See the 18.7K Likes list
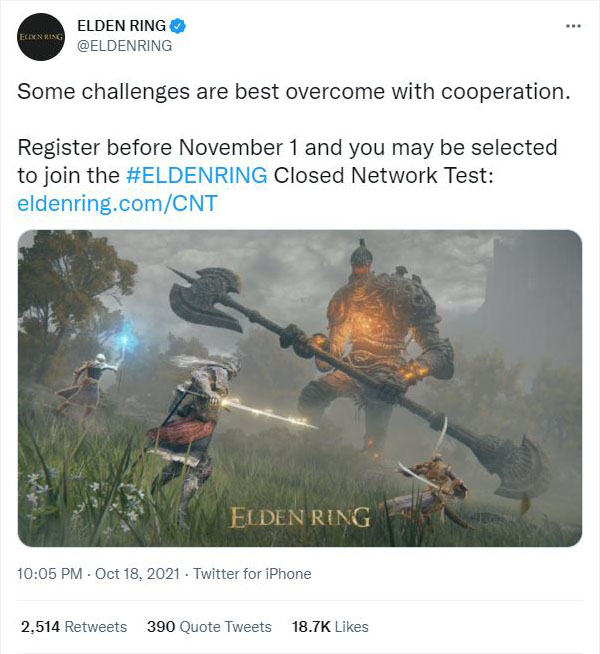 coord(330,627)
